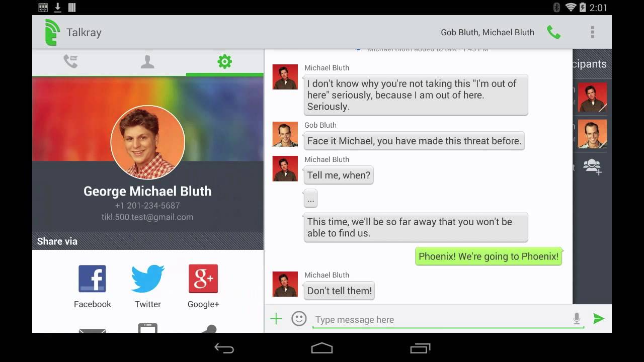Send message with the green arrow

pos(598,318)
